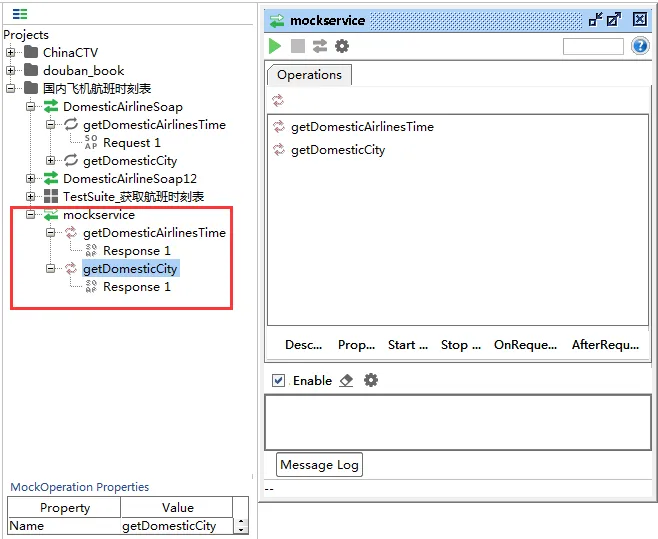Select DomesticAirlineSoap12 in the tree
This screenshot has height=539, width=658.
(x=130, y=178)
